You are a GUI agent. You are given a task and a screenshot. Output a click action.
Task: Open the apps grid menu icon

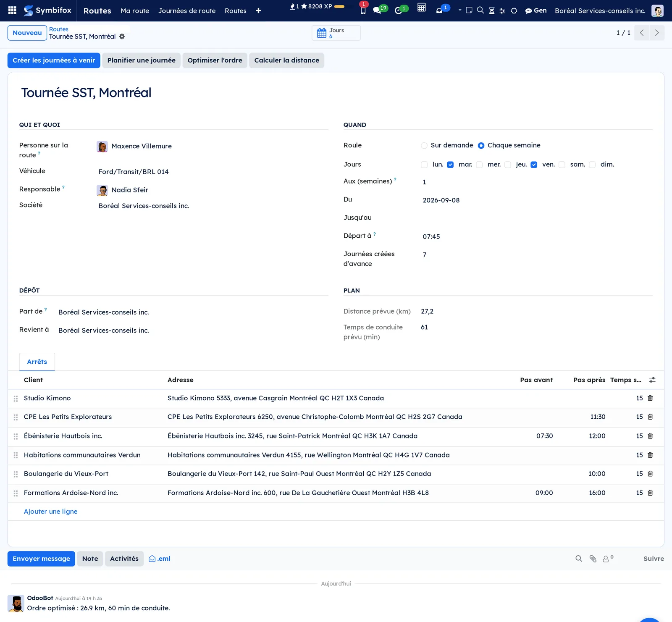(x=12, y=10)
